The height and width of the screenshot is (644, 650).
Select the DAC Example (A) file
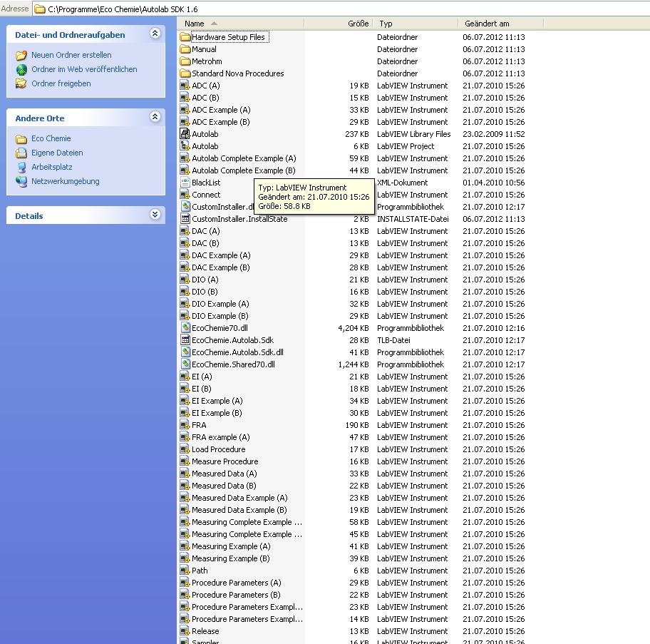221,255
